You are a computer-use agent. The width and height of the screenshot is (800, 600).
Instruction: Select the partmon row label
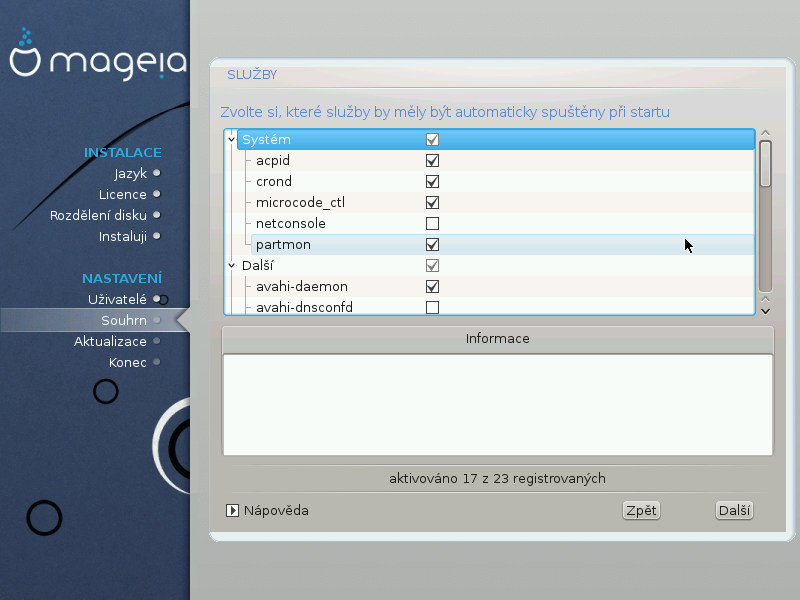click(x=283, y=245)
